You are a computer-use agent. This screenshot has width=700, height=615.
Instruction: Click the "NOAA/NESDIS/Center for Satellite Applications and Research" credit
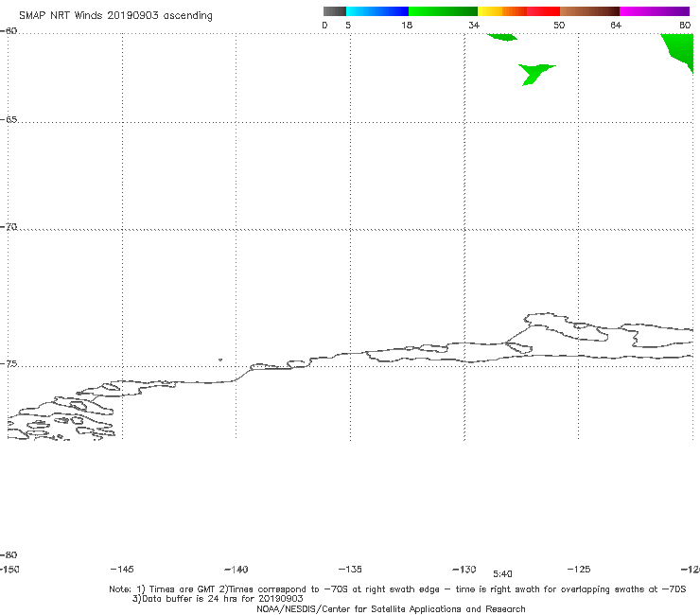(x=391, y=608)
